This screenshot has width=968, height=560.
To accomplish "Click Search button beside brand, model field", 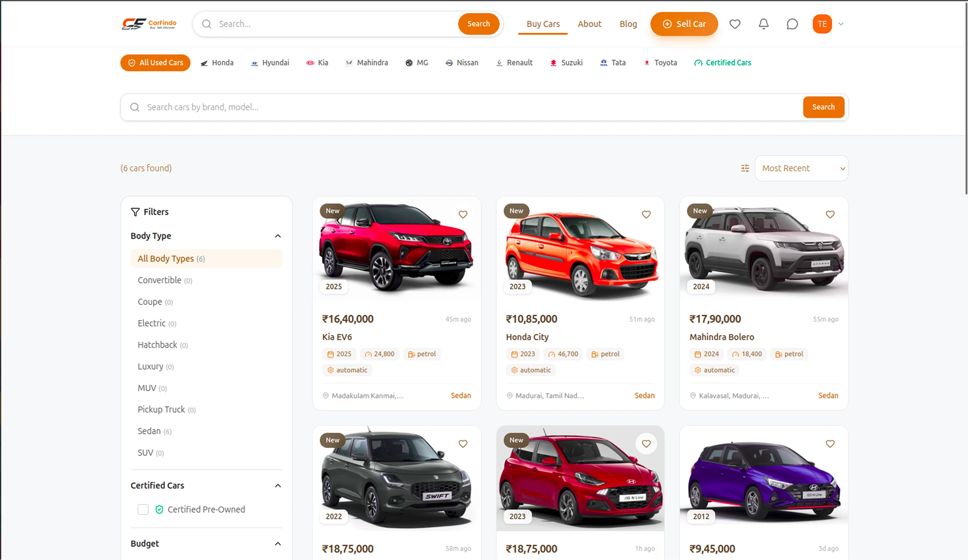I will pos(823,107).
